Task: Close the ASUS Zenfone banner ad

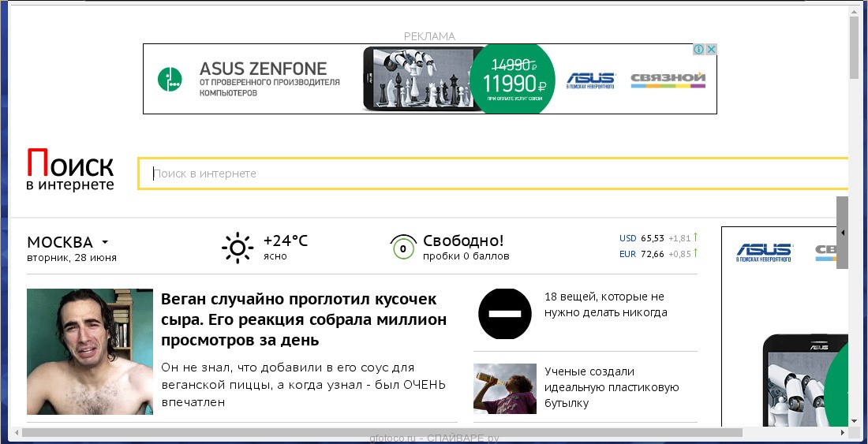Action: 711,49
